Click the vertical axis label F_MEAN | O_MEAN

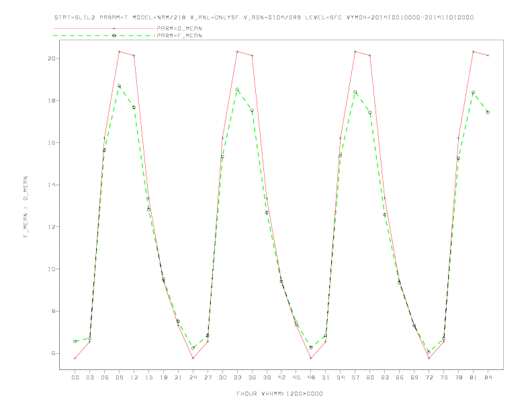26,207
